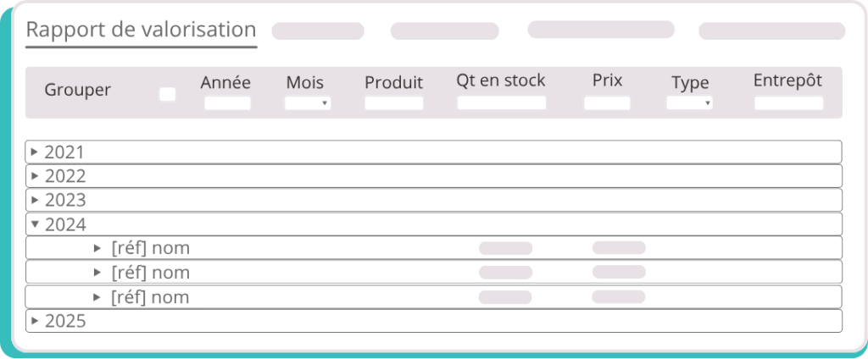Tick the Grouper checkbox
Viewport: 868px width, 359px height.
coord(168,94)
